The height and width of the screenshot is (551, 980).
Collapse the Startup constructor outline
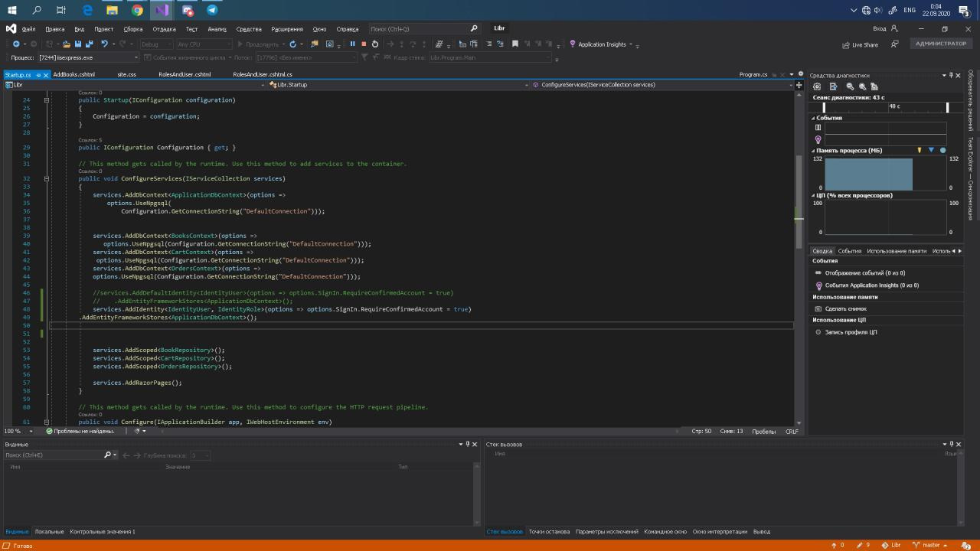47,100
